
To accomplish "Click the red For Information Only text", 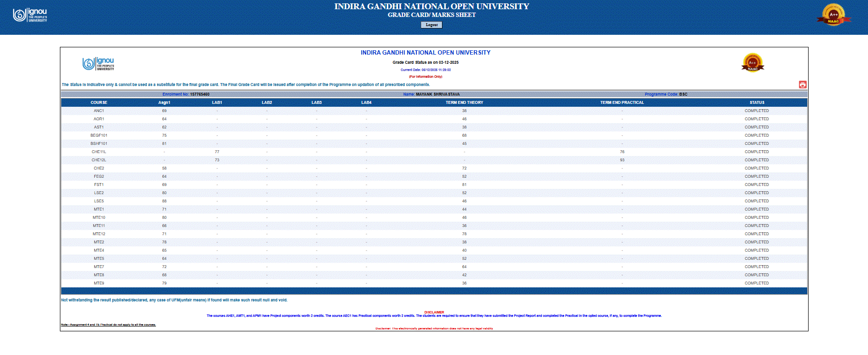I will click(426, 76).
